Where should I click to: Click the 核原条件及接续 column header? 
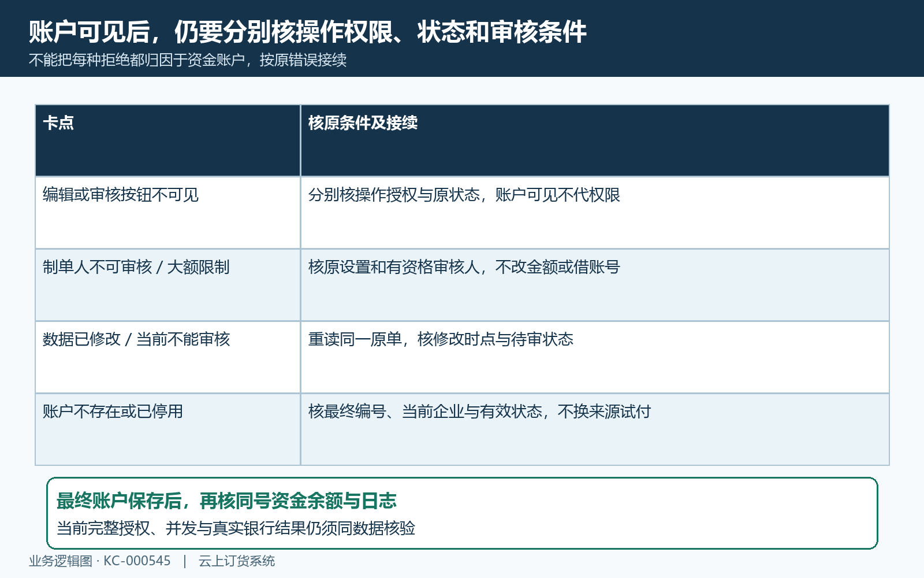[x=595, y=140]
